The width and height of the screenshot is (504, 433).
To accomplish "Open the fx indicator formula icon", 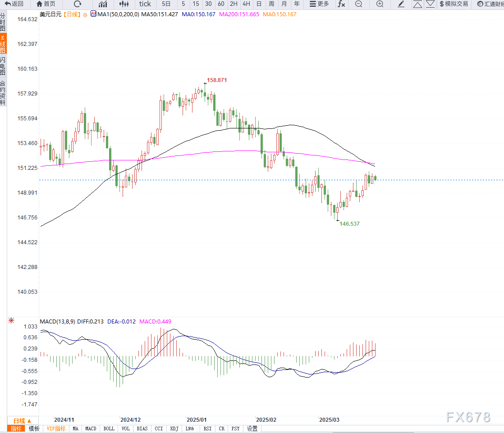I will pyautogui.click(x=341, y=4).
